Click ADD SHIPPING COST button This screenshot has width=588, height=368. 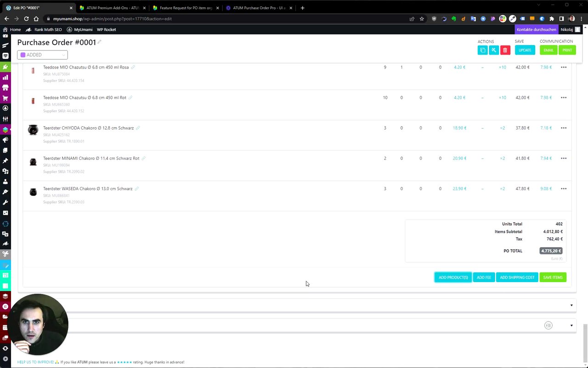(517, 277)
